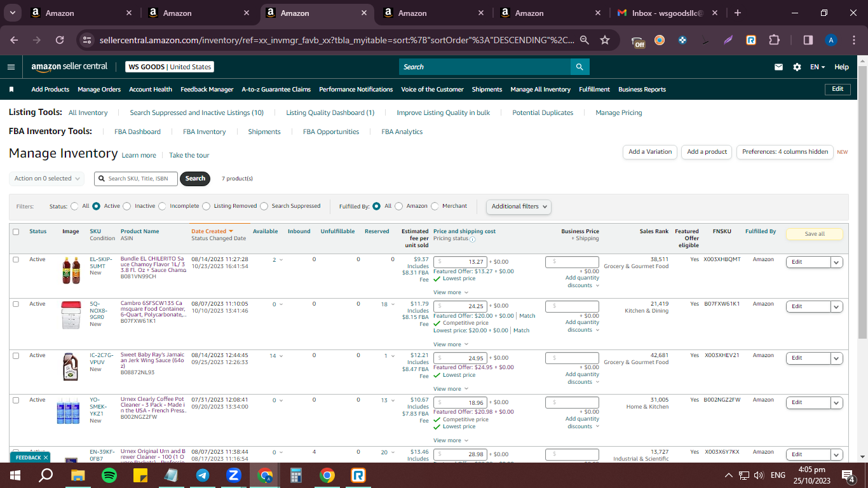Click the Search SKU, Title, ISBN field

tap(136, 179)
